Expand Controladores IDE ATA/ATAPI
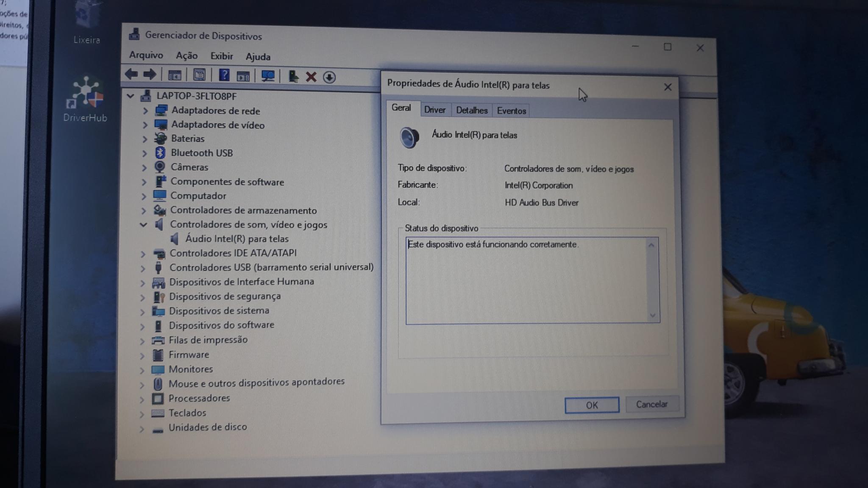The width and height of the screenshot is (868, 488). coord(143,254)
